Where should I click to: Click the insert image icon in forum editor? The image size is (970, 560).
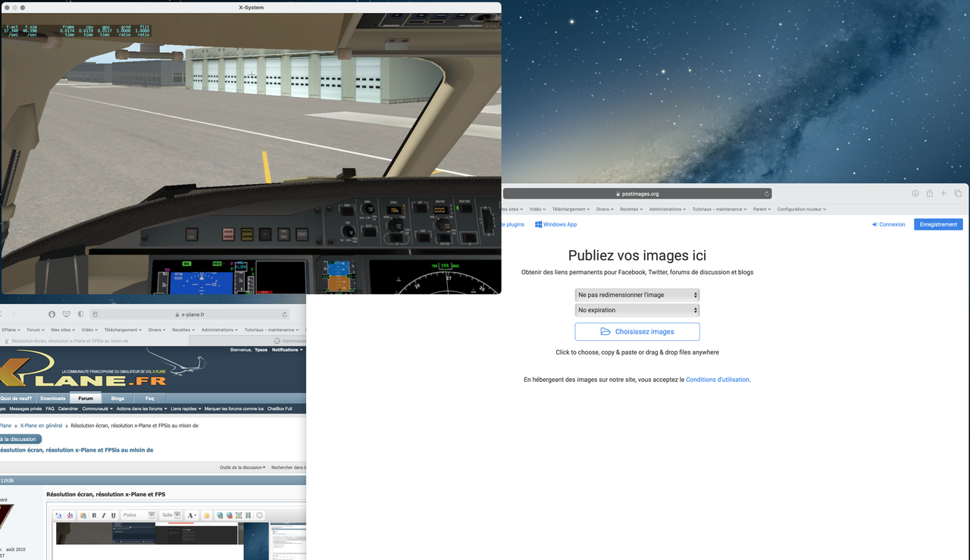coord(239,515)
